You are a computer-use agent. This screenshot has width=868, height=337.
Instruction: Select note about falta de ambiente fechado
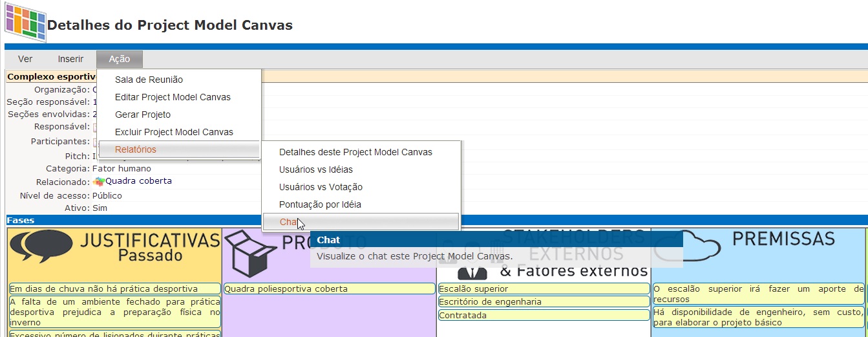(114, 312)
